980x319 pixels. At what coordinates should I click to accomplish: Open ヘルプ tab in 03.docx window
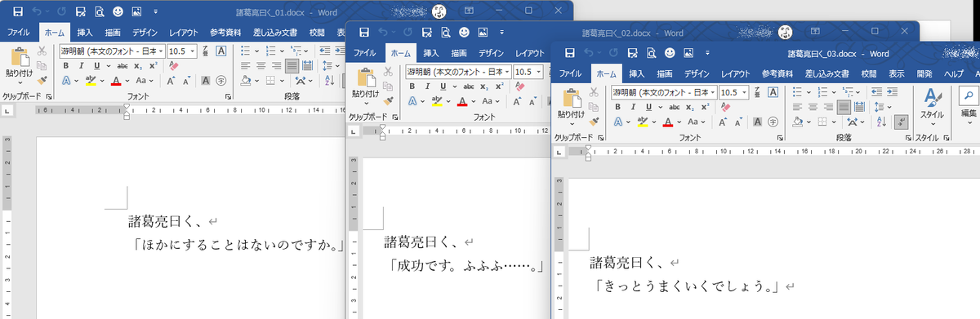953,74
